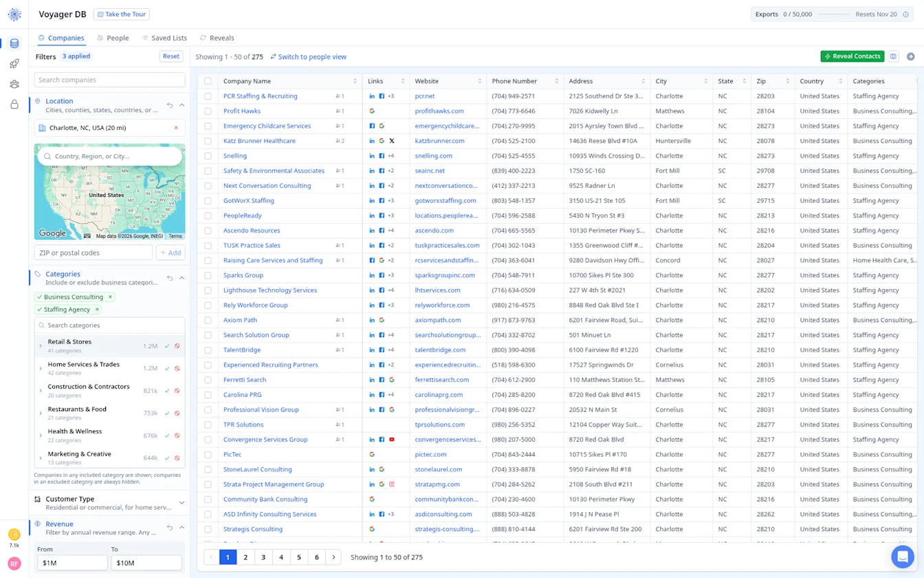Open the chat support bubble
This screenshot has height=578, width=924.
[901, 555]
